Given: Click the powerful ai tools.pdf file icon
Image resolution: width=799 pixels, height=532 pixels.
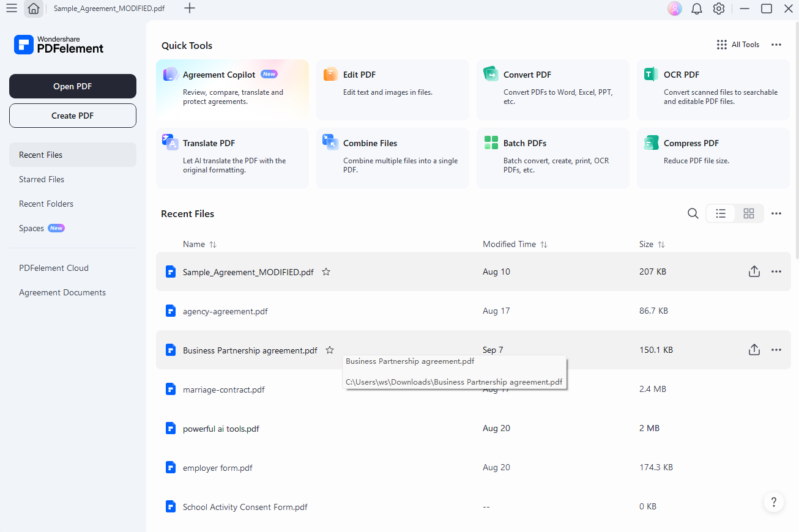Looking at the screenshot, I should pos(171,428).
